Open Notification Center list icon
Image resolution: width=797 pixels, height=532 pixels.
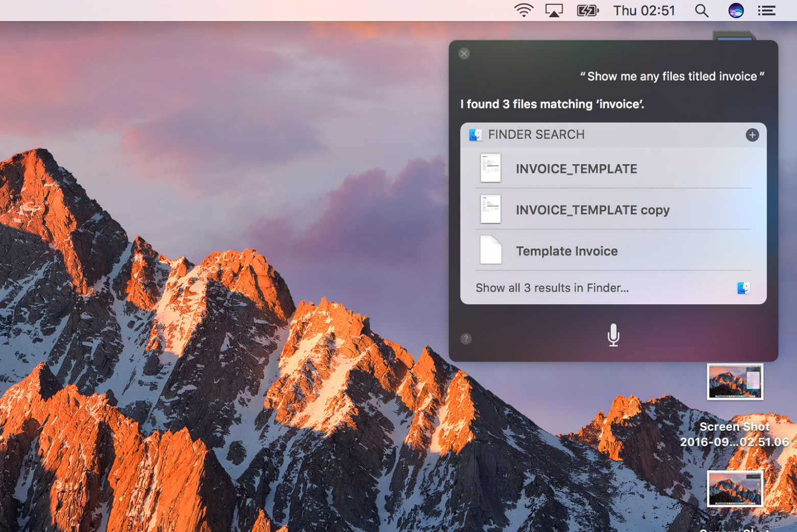coord(766,10)
